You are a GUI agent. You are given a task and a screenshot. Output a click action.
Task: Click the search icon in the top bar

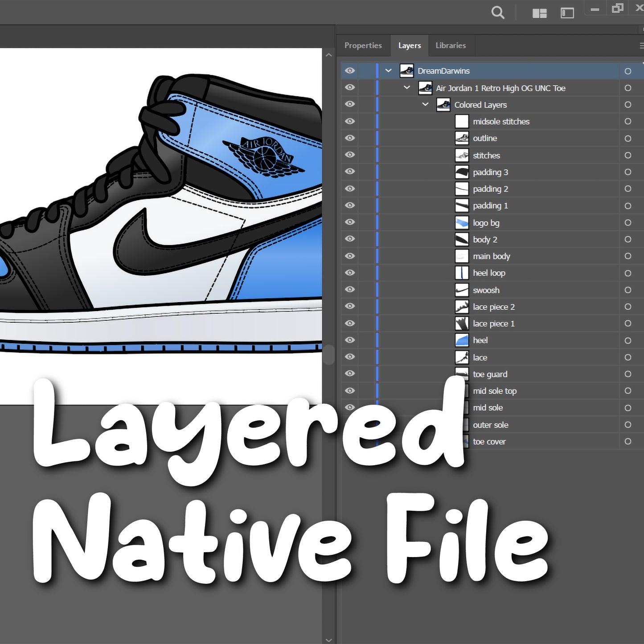click(x=498, y=12)
